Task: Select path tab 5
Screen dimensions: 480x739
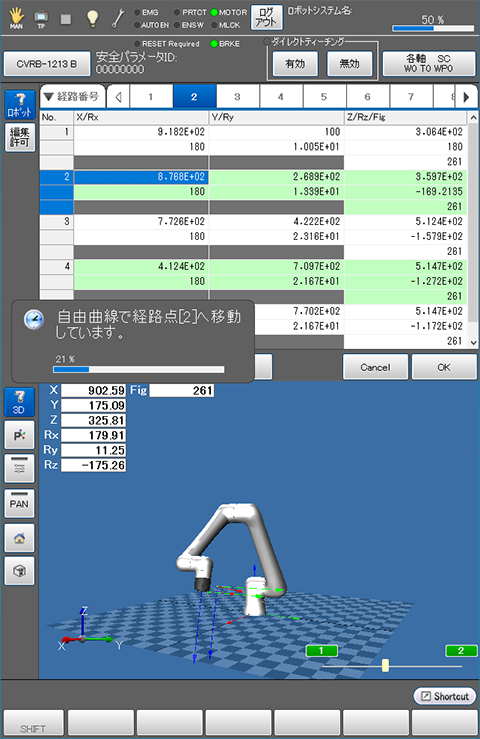Action: click(x=324, y=97)
